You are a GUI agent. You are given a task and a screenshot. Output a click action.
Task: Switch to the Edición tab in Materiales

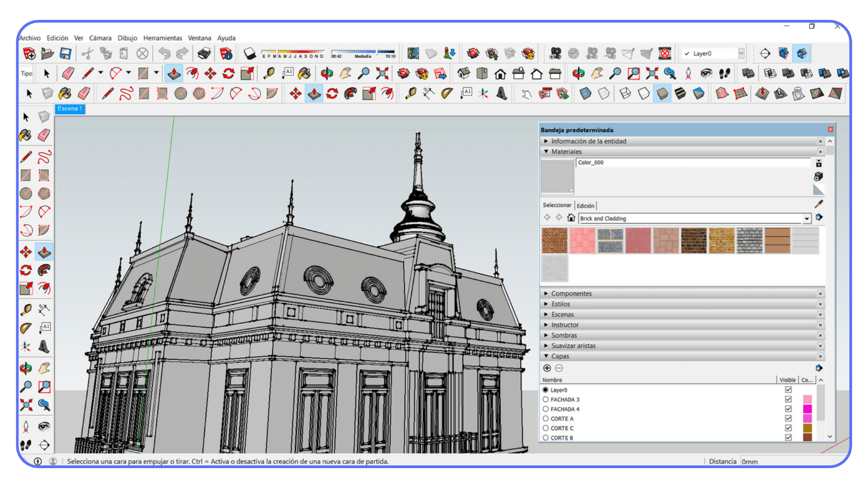tap(586, 206)
